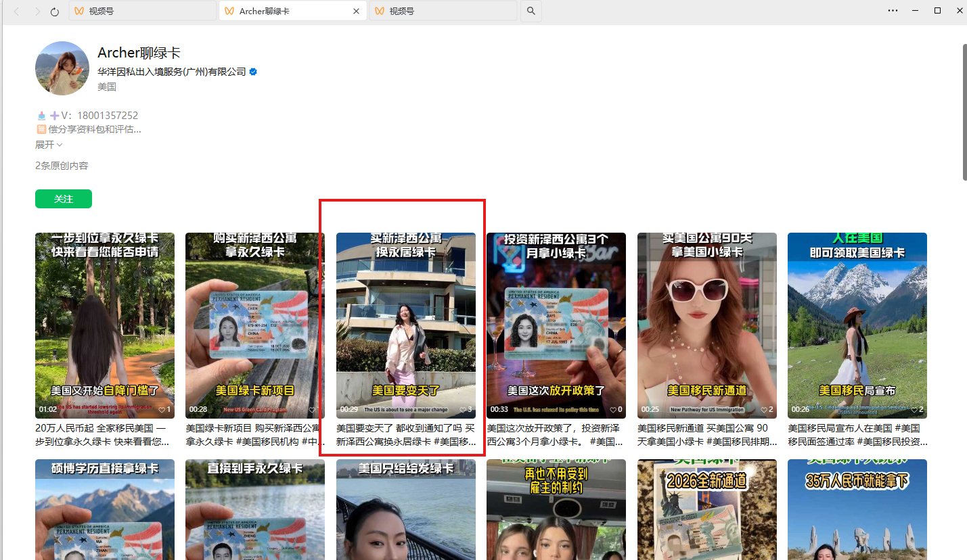Click the page's vertical scrollbar thumb
The width and height of the screenshot is (967, 560).
[x=964, y=112]
